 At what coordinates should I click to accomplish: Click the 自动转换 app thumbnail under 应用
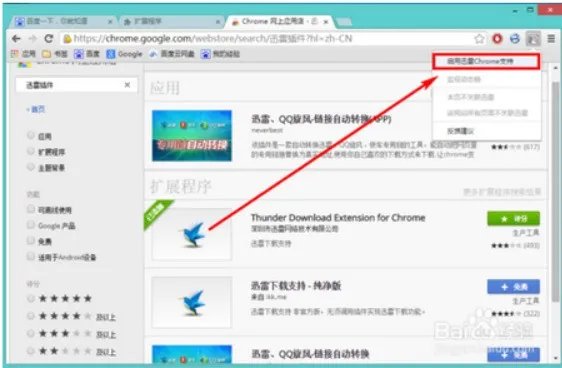[192, 136]
